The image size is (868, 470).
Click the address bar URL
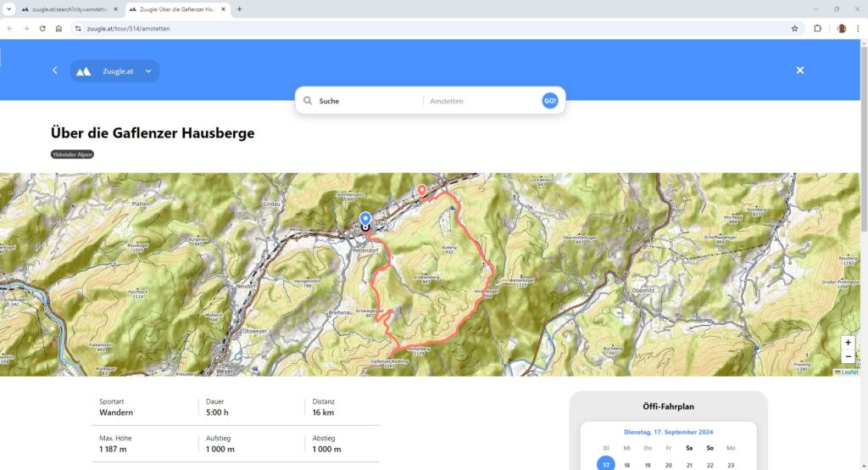tap(129, 28)
